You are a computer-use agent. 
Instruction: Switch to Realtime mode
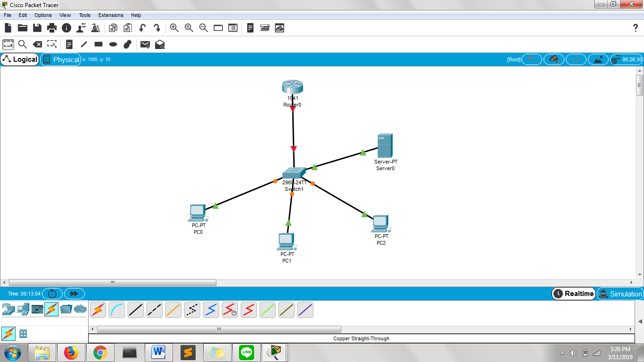(x=573, y=294)
